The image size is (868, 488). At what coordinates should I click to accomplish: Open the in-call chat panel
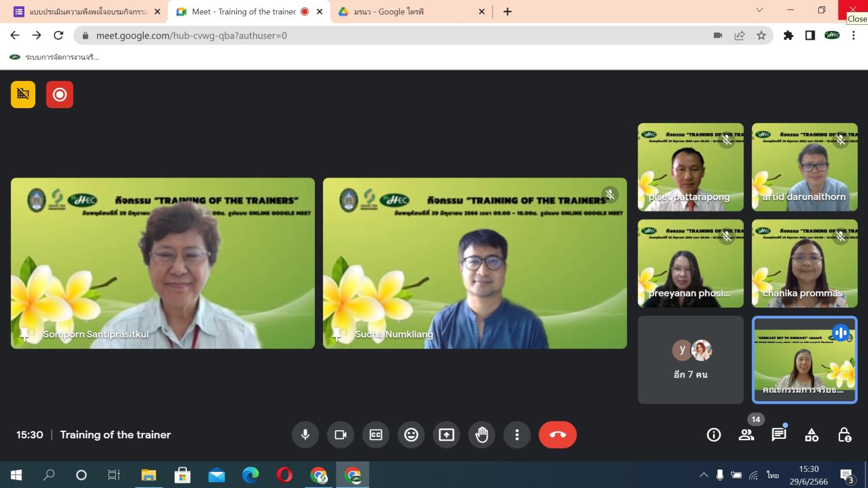click(779, 435)
